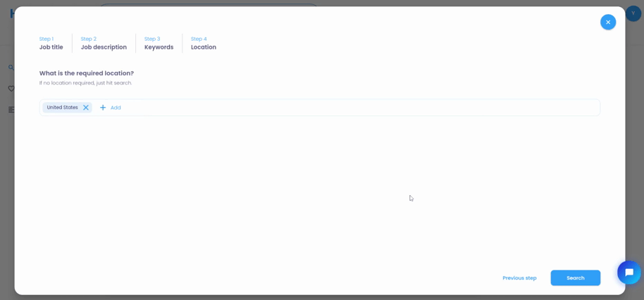Jump to Step 3 Keywords
The height and width of the screenshot is (300, 644).
pos(159,44)
